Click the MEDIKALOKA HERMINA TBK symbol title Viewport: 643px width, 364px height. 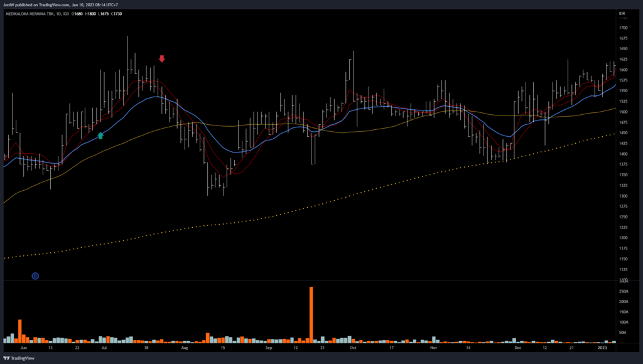click(31, 13)
